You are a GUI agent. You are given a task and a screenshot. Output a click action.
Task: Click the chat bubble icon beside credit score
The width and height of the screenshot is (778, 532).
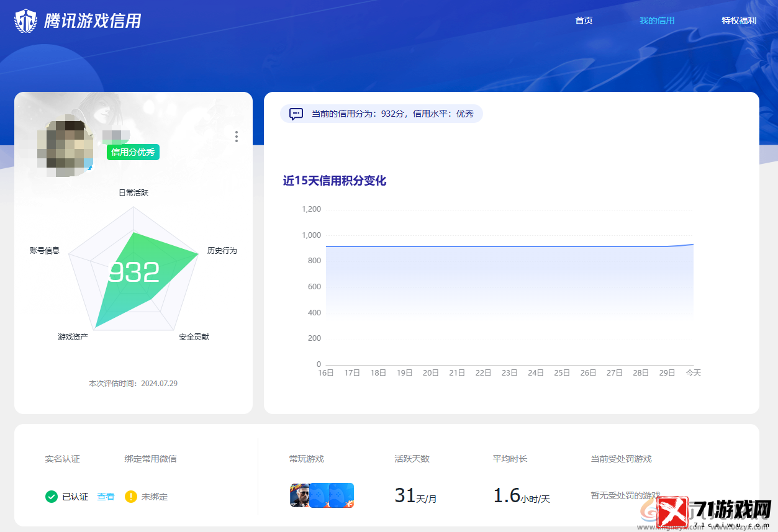(x=296, y=114)
